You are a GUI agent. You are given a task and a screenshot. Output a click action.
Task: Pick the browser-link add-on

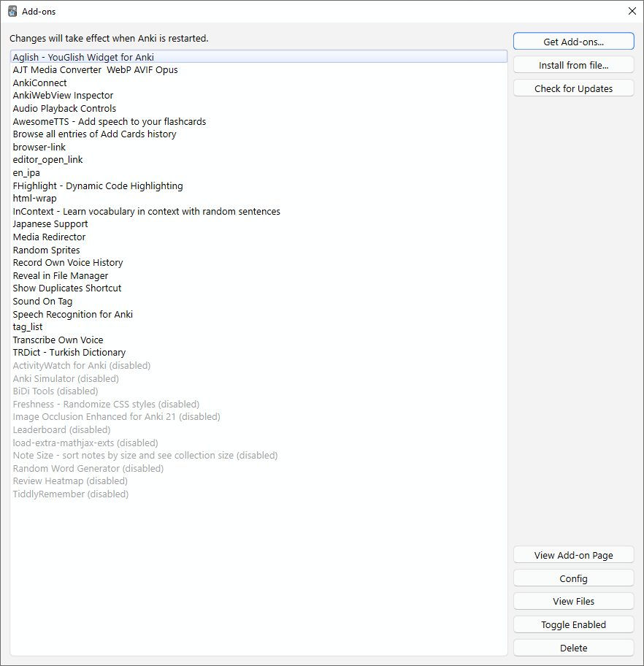click(258, 147)
